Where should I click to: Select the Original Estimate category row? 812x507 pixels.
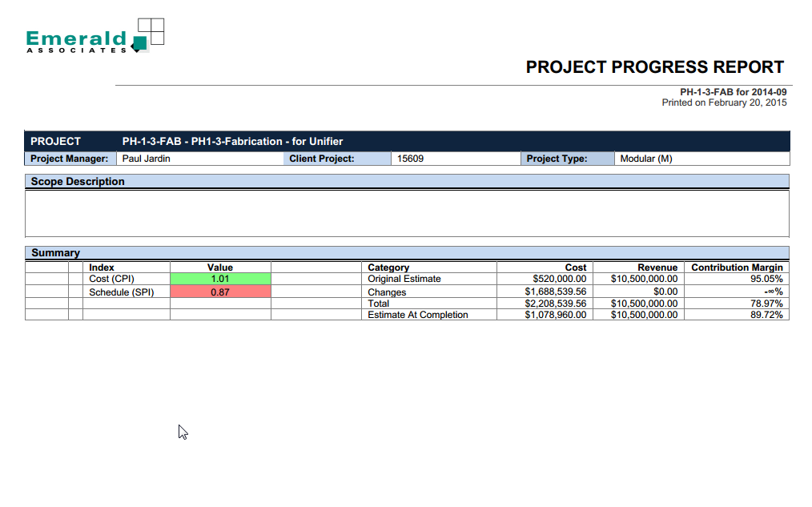[404, 279]
